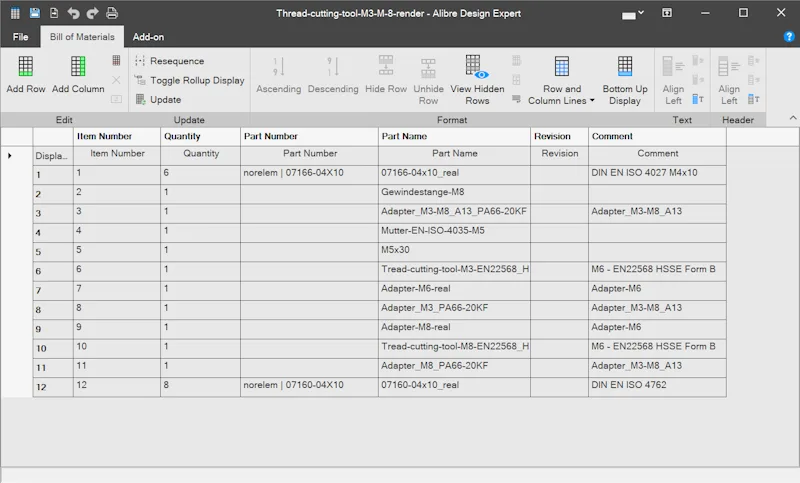Open the File menu

20,37
